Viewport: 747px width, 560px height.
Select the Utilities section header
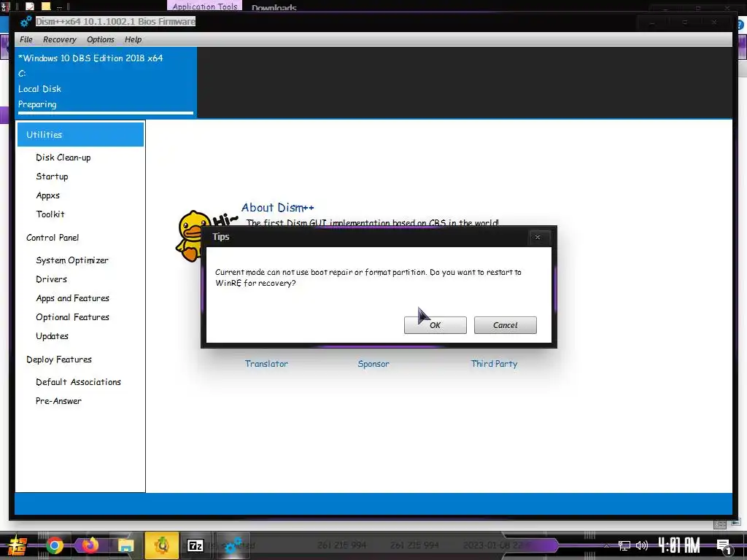80,135
